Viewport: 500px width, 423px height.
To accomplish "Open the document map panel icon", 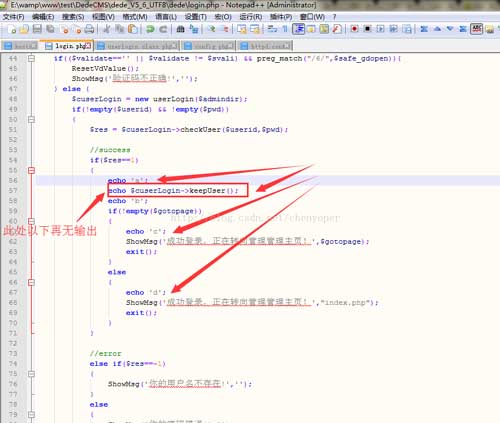I will [x=324, y=29].
